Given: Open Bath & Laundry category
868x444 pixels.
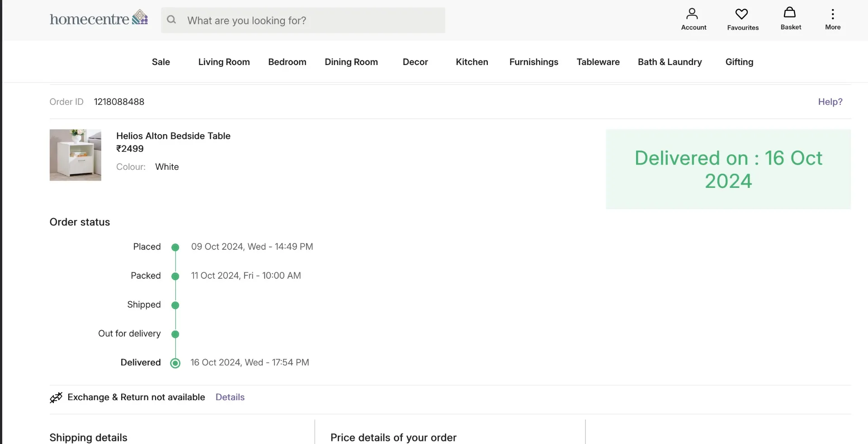Looking at the screenshot, I should coord(670,62).
